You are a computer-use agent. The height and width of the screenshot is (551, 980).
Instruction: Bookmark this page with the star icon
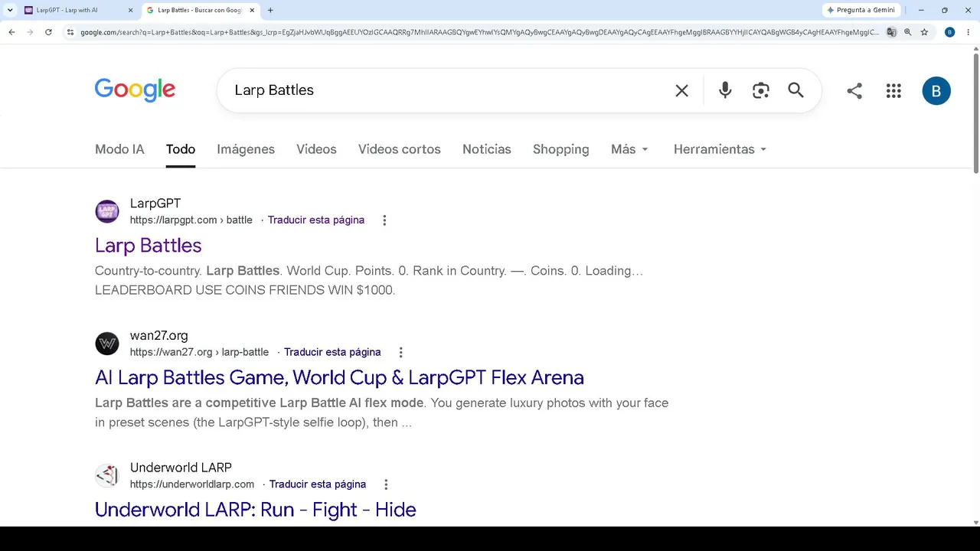pos(924,32)
